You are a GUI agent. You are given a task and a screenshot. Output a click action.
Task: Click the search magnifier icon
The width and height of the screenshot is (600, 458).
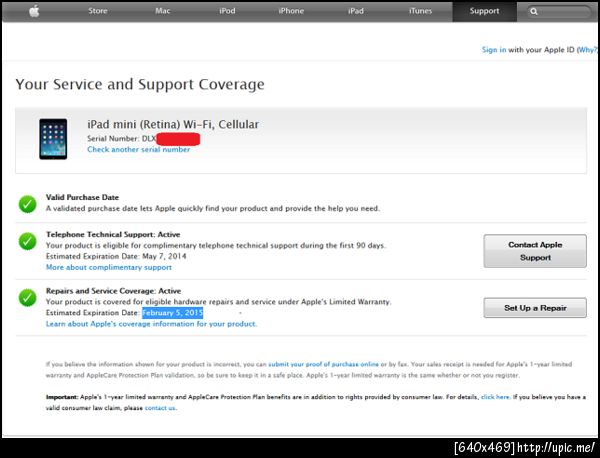click(534, 11)
